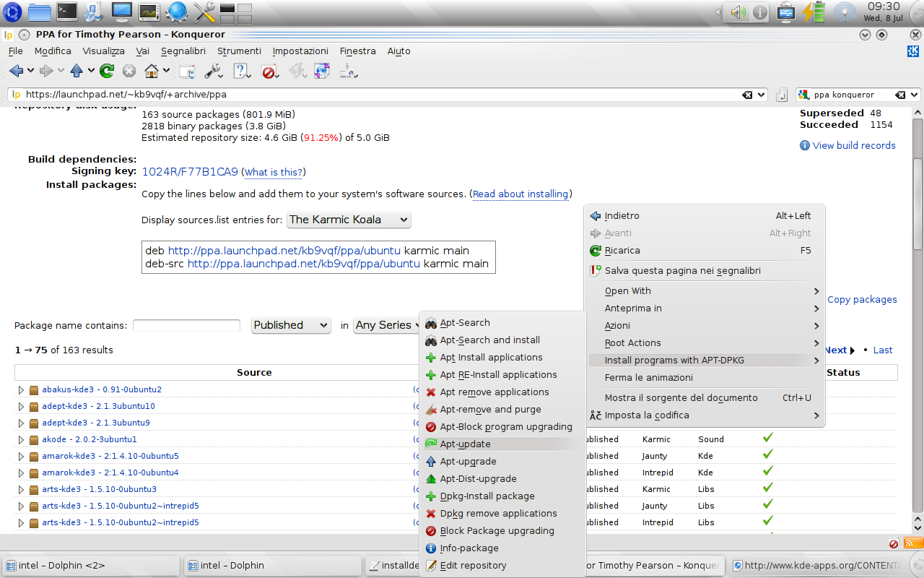Open the Published status dropdown
924x578 pixels.
[291, 325]
